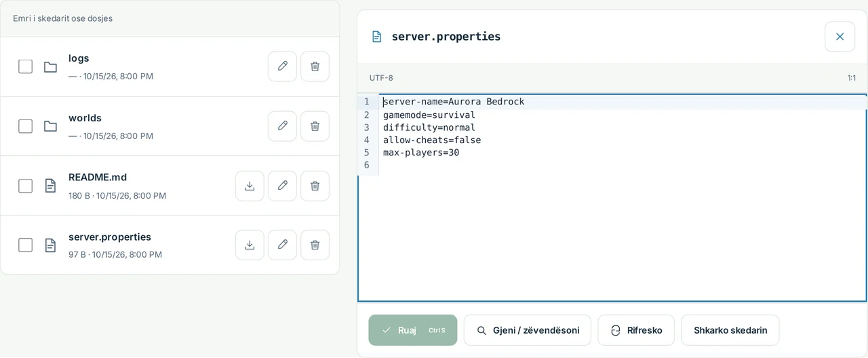Delete the worlds folder with trash icon
Screen dimensions: 868x358
click(315, 126)
